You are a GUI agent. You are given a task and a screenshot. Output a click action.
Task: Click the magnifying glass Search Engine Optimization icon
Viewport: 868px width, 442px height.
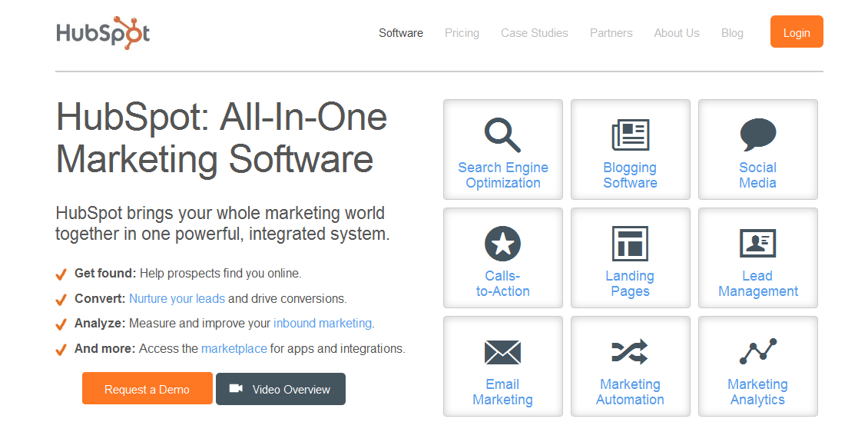pyautogui.click(x=502, y=135)
